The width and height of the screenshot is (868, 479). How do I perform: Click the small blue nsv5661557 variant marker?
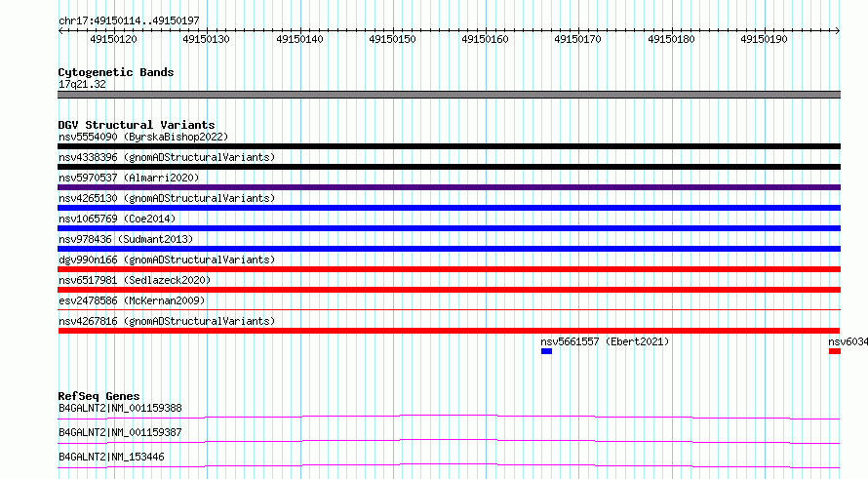546,351
